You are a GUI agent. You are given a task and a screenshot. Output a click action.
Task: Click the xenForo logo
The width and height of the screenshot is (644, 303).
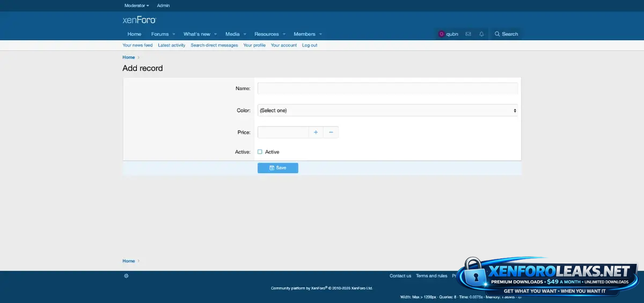coord(139,20)
